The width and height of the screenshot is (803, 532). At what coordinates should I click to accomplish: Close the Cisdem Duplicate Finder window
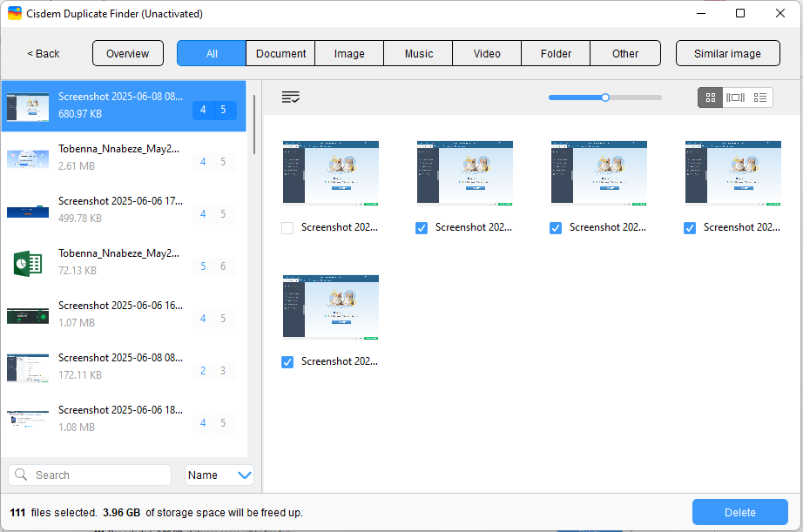tap(780, 13)
